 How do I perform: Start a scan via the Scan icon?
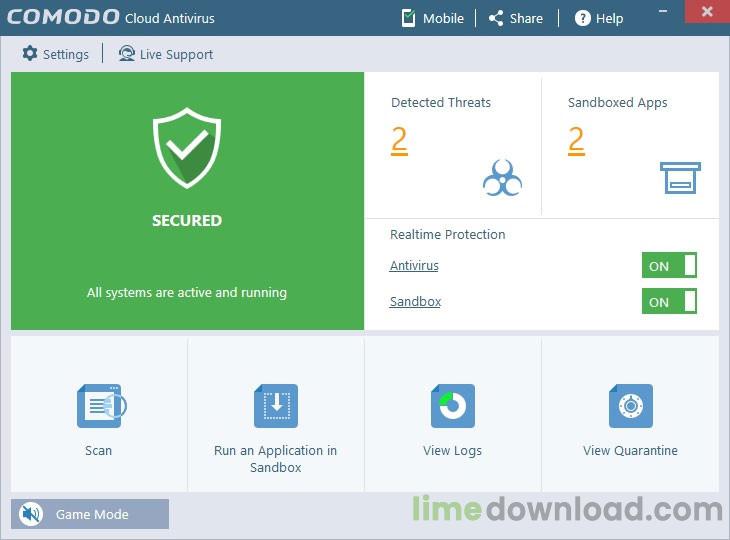101,405
